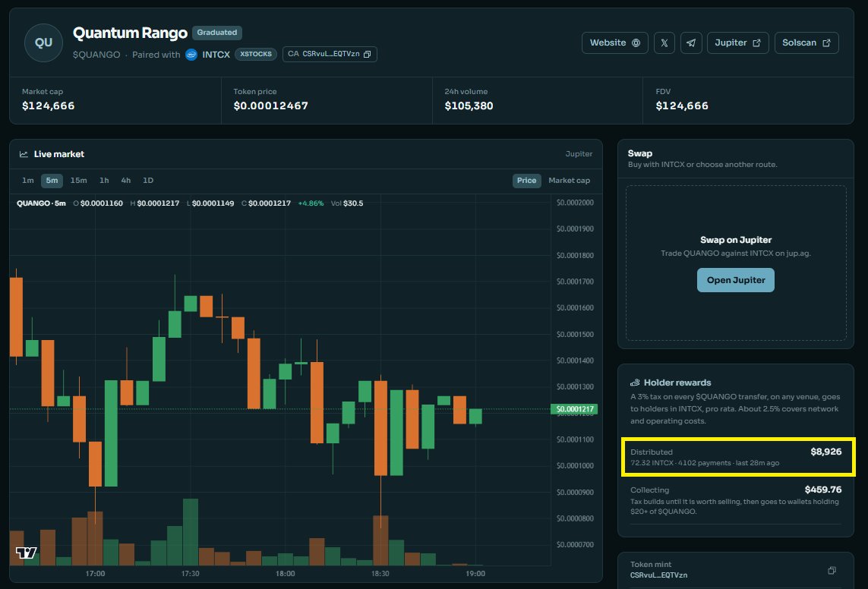Click the Live market chart icon
Screen dimensions: 868x589
point(24,154)
